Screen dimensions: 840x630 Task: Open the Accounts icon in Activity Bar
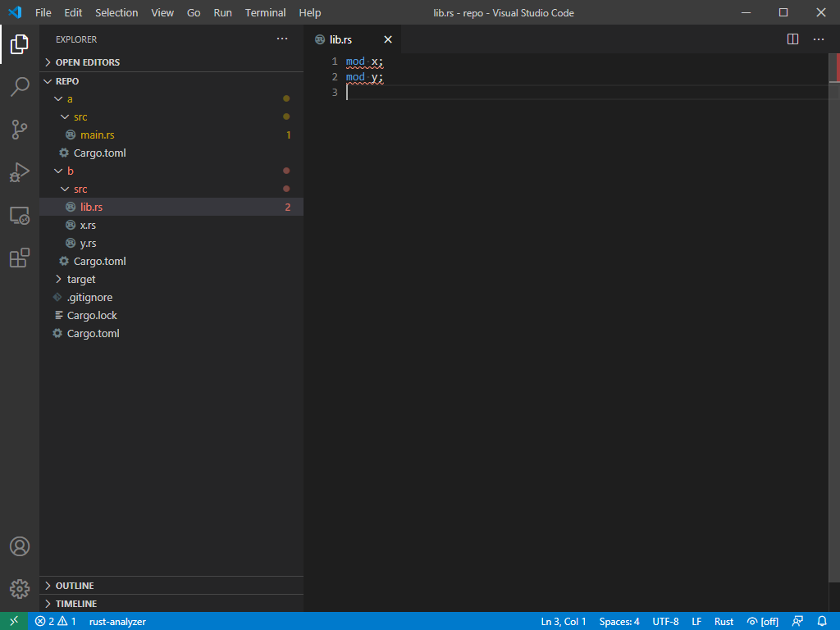click(19, 546)
